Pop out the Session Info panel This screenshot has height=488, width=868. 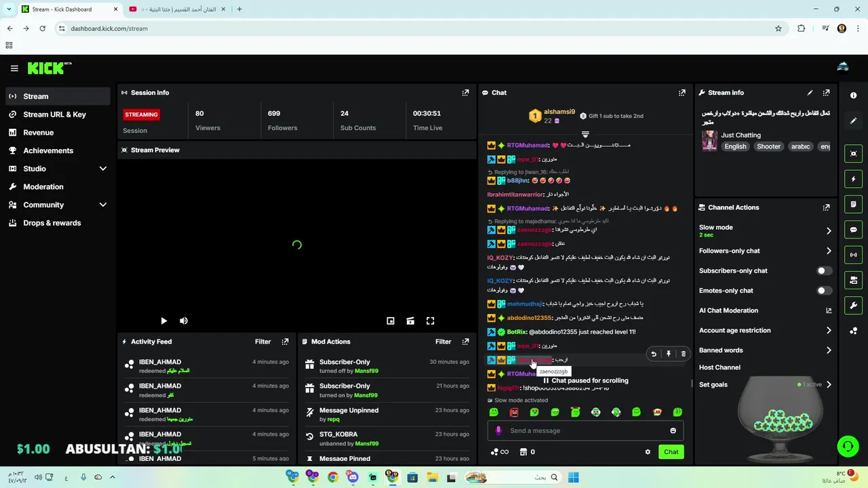(465, 93)
